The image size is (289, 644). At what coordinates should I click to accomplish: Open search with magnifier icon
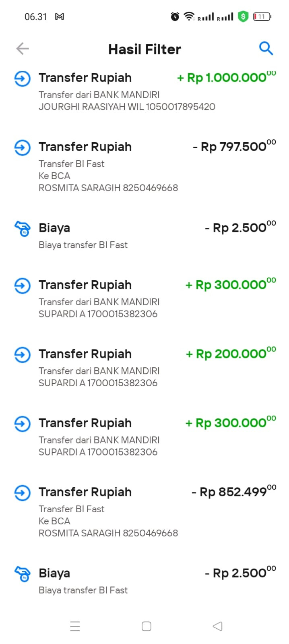(x=266, y=48)
